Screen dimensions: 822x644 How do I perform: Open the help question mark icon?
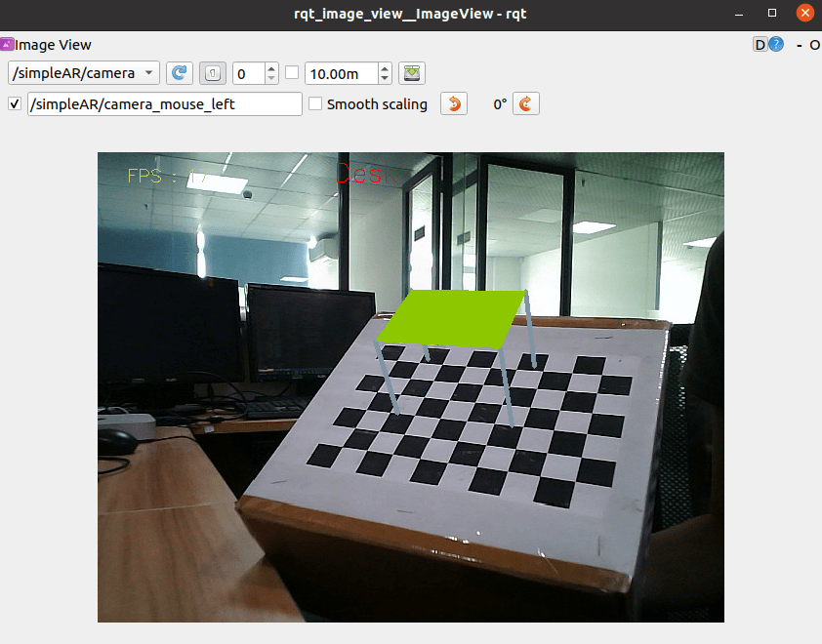tap(776, 45)
